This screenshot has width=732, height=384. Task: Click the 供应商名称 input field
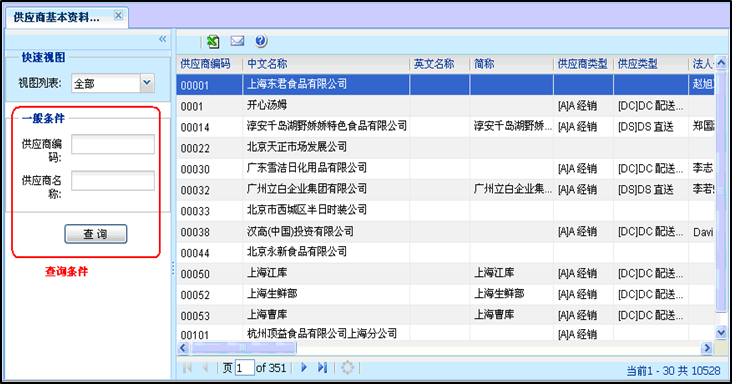coord(113,181)
